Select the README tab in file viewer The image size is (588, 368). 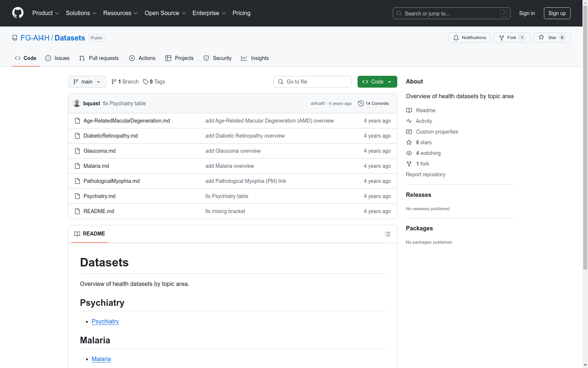tap(90, 234)
